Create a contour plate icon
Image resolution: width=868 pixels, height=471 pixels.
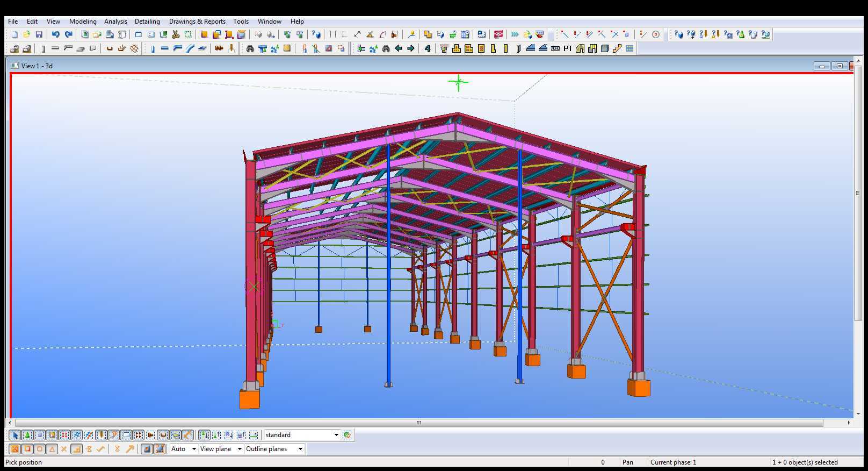(x=202, y=48)
